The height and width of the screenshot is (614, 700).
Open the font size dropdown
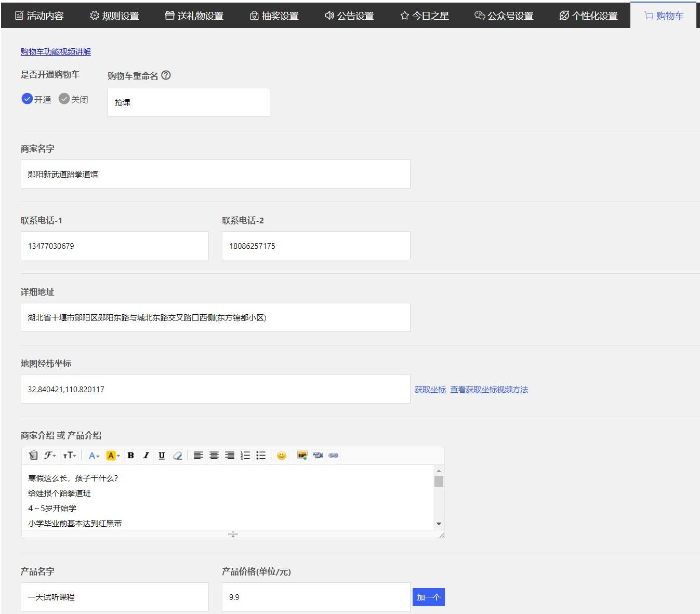click(x=70, y=456)
